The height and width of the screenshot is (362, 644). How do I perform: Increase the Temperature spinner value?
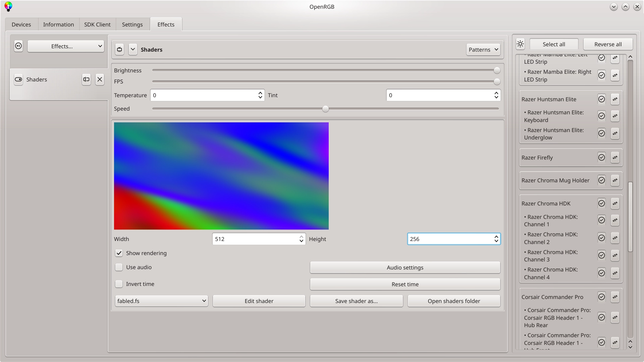[x=260, y=93]
